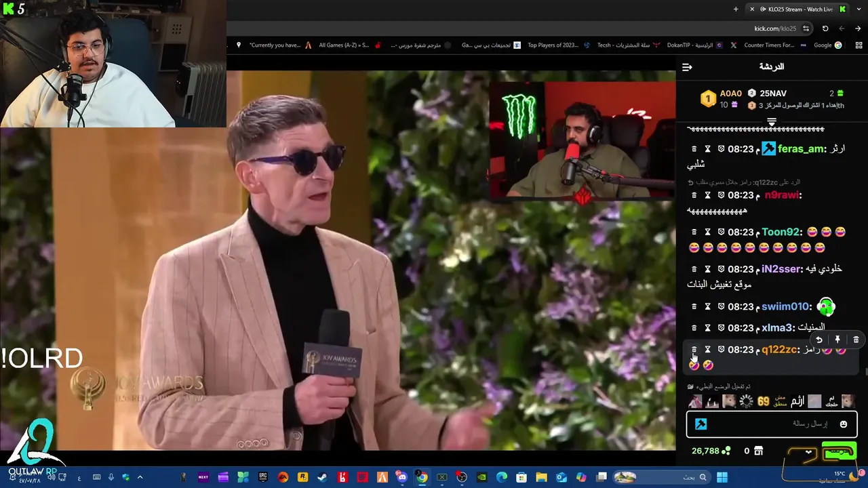Open a new browser tab

[736, 9]
